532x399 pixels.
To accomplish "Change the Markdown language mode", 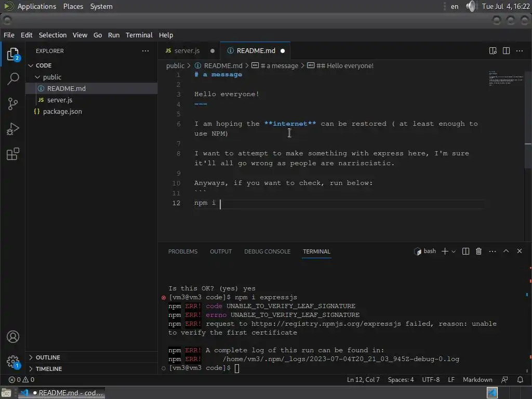I will [x=477, y=380].
